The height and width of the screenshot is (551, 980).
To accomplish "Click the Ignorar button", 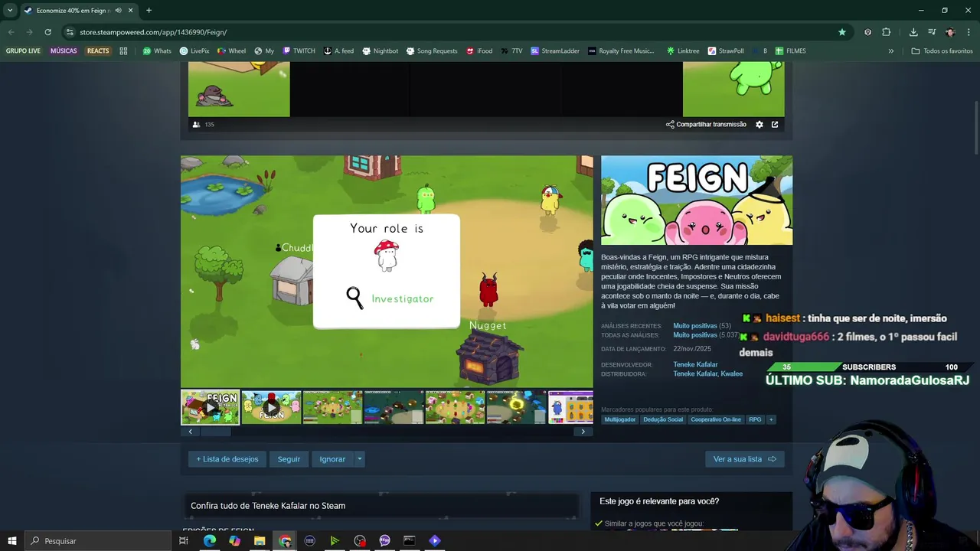I will click(x=332, y=459).
